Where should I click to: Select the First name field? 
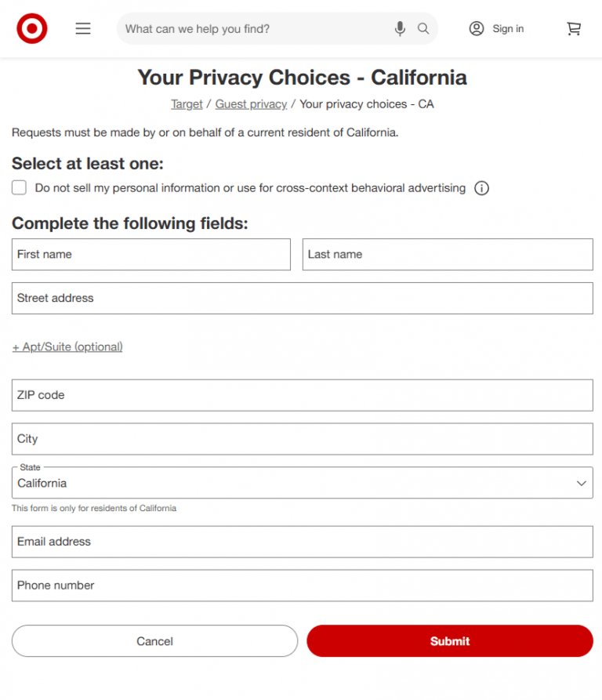tap(150, 254)
